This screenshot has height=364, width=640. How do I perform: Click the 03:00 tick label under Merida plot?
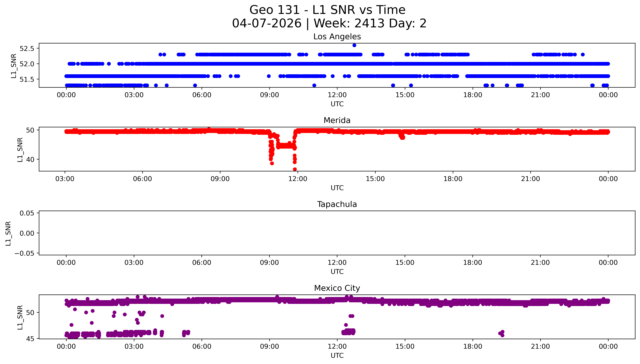[65, 179]
